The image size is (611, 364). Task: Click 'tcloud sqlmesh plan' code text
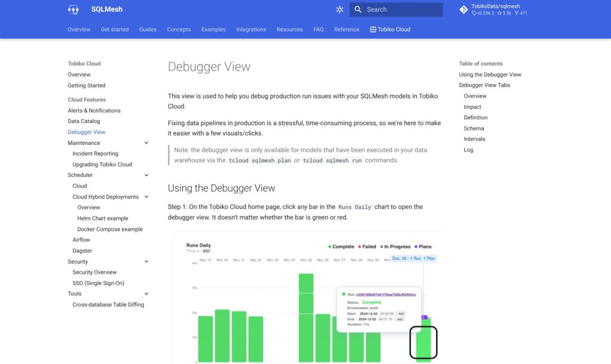(x=260, y=160)
